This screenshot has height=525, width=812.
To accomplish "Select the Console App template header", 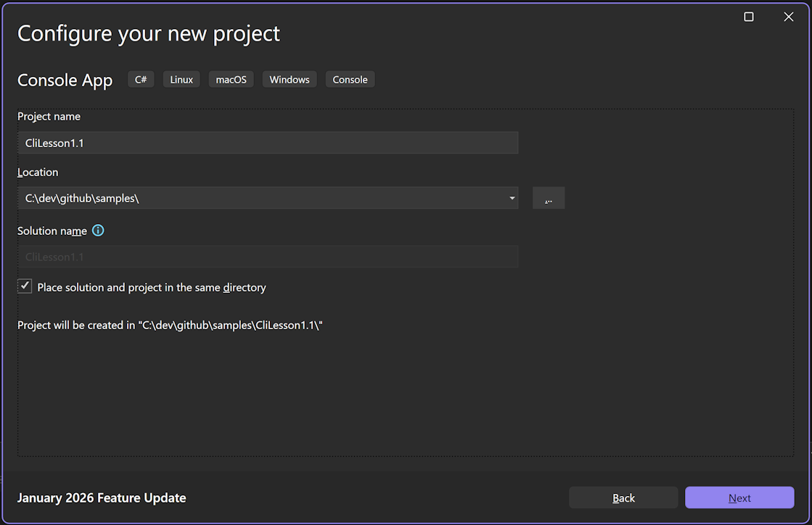I will [65, 80].
